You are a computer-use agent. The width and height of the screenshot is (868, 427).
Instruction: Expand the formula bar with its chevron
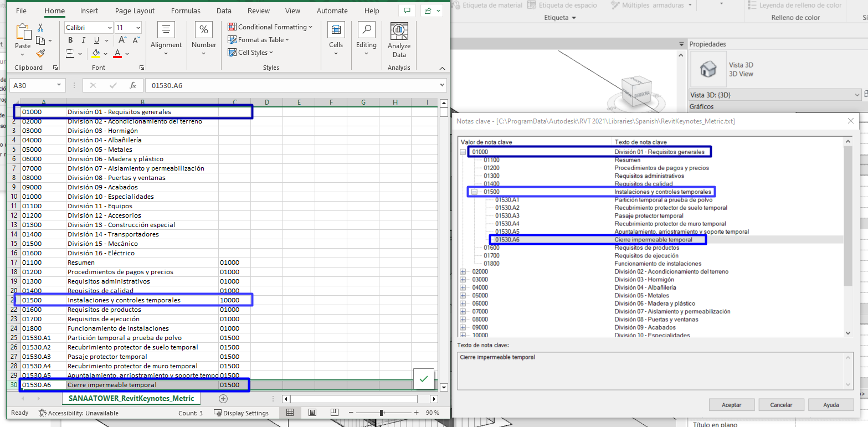442,85
